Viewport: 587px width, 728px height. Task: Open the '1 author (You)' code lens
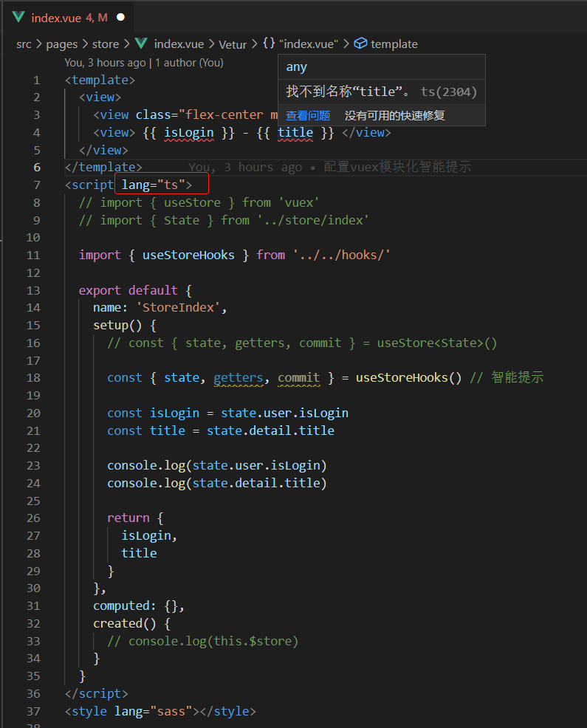click(189, 63)
